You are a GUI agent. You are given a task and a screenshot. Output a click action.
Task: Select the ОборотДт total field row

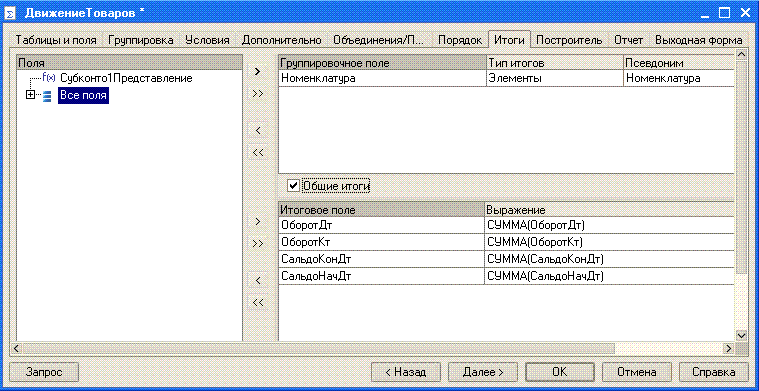pyautogui.click(x=381, y=225)
